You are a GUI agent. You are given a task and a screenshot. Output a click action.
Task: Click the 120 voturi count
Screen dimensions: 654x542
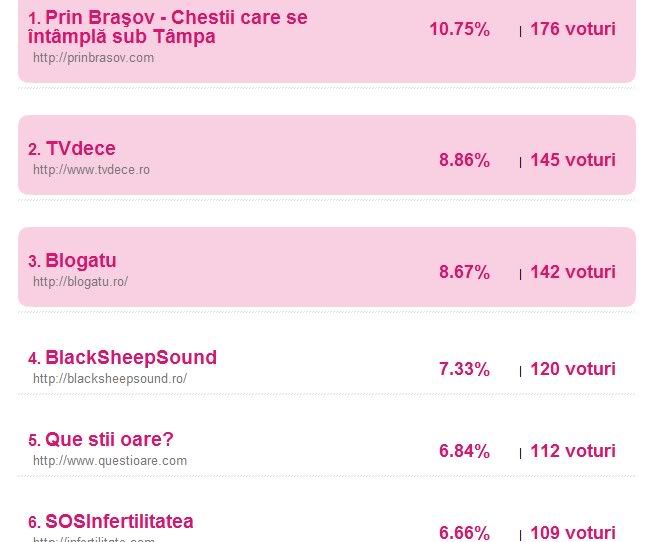[573, 369]
